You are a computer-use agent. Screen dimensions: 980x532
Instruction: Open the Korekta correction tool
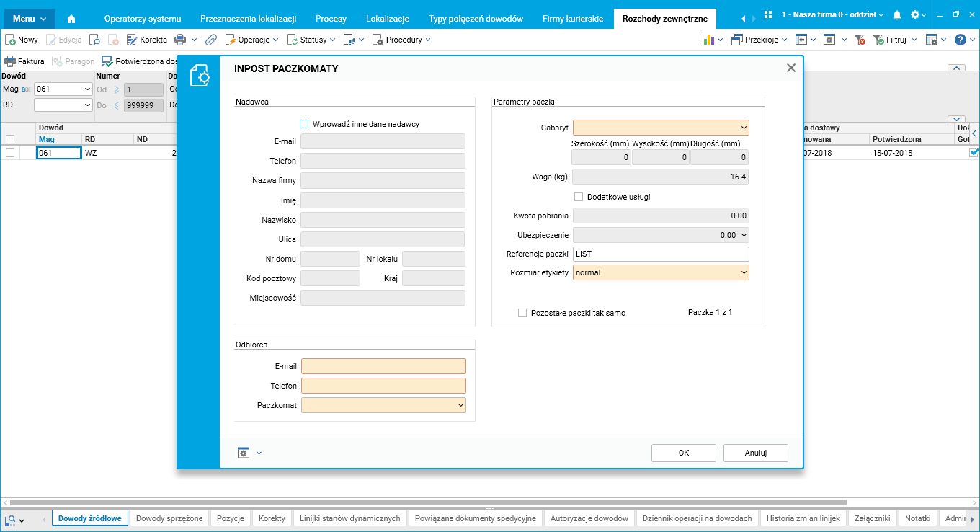147,40
